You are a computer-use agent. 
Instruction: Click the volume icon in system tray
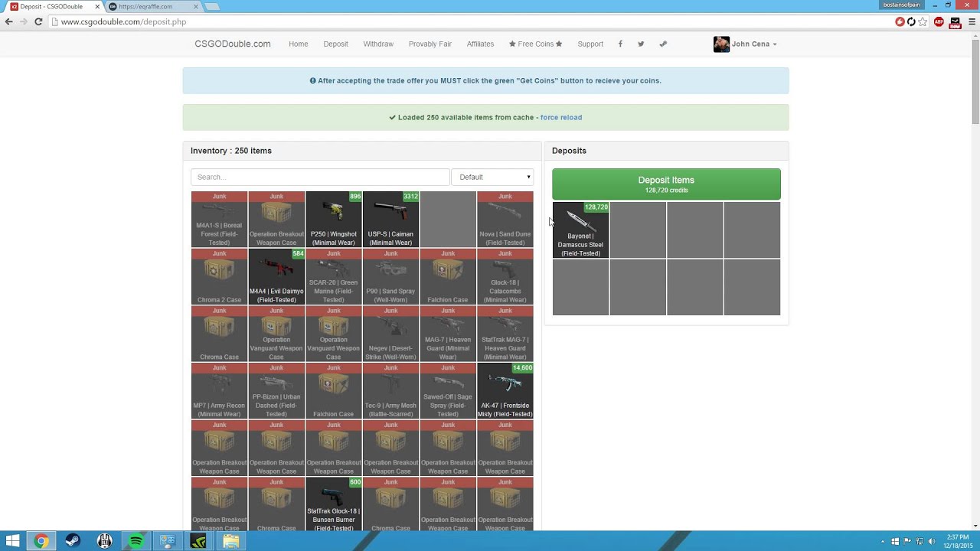pyautogui.click(x=932, y=541)
